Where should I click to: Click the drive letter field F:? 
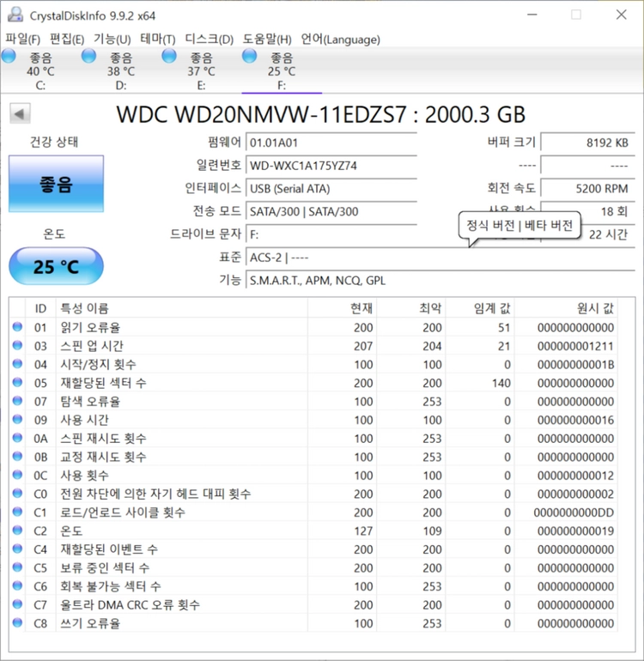coord(331,234)
